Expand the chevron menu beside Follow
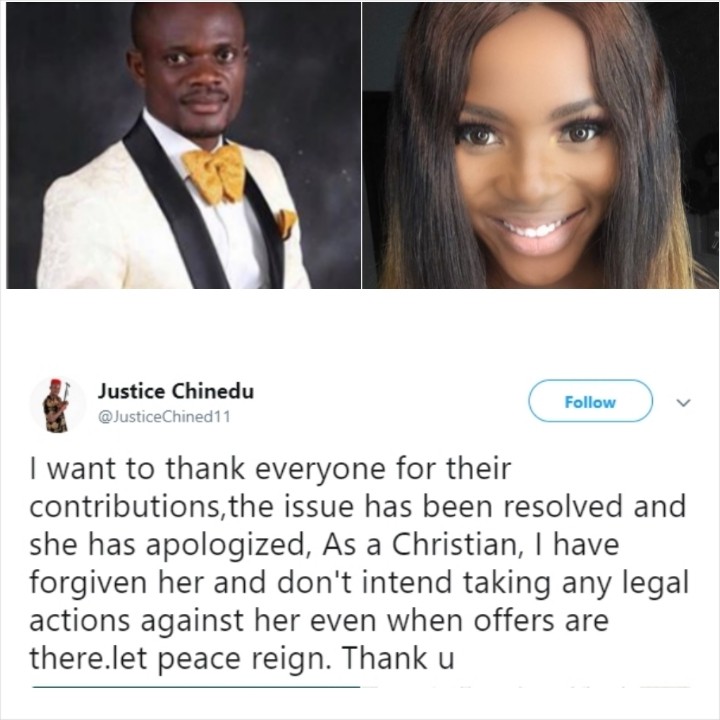The height and width of the screenshot is (720, 720). (684, 403)
